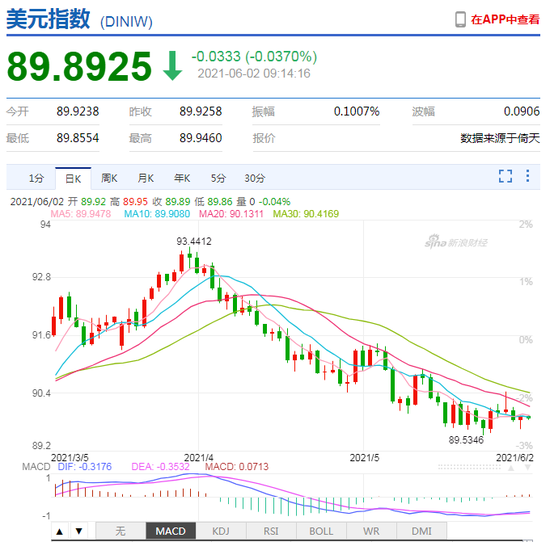Select the 日K chart tab
Viewport: 550px width, 542px height.
73,179
